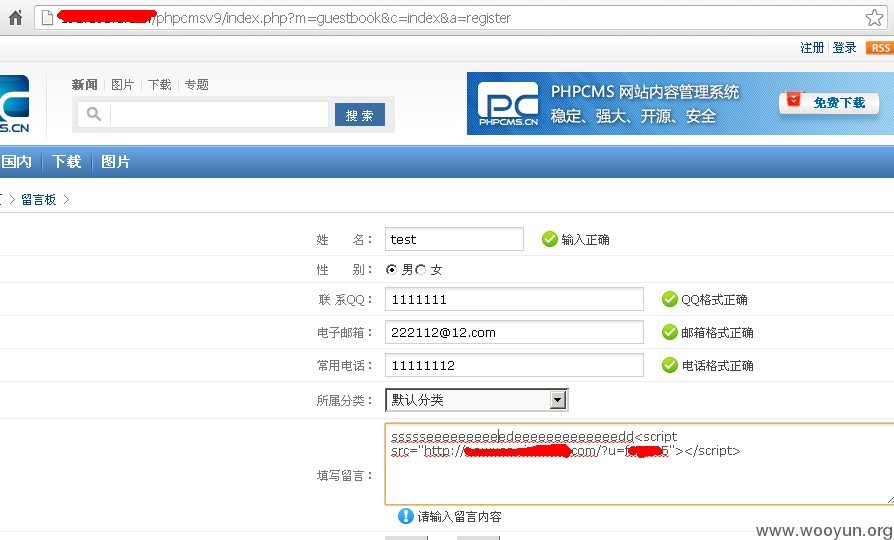The width and height of the screenshot is (894, 540).
Task: Open 国内 in navigation bar
Action: point(17,162)
